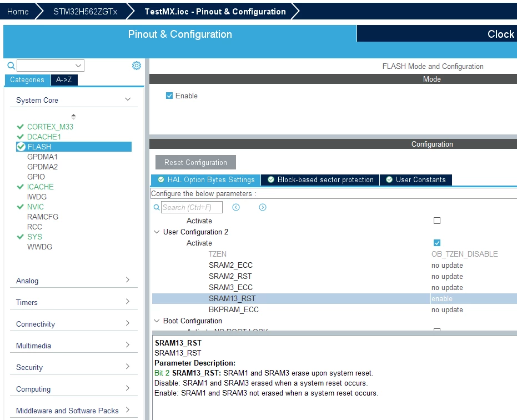Expand the Analog category

(128, 280)
